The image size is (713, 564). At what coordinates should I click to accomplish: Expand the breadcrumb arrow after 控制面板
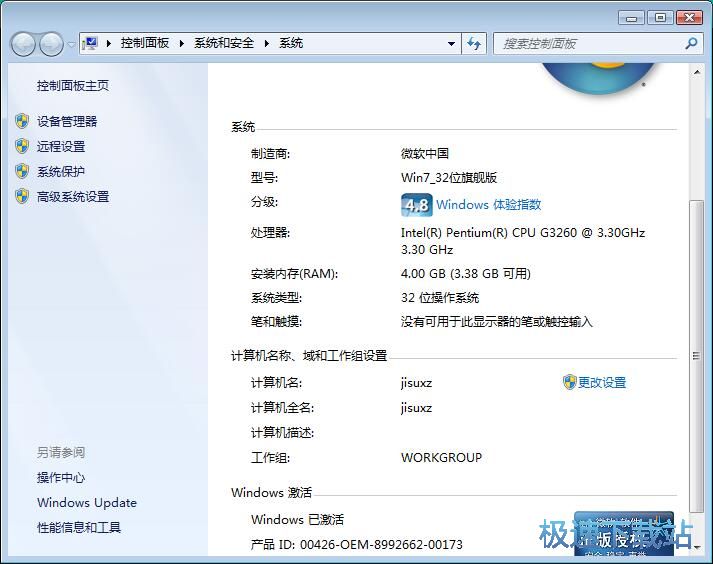point(182,43)
